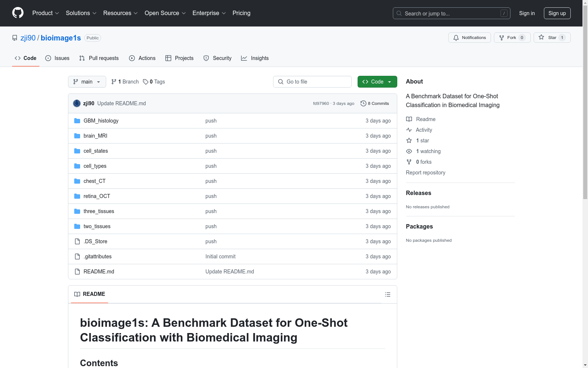Viewport: 588px width, 368px height.
Task: Switch to the Issues tab
Action: (x=57, y=58)
